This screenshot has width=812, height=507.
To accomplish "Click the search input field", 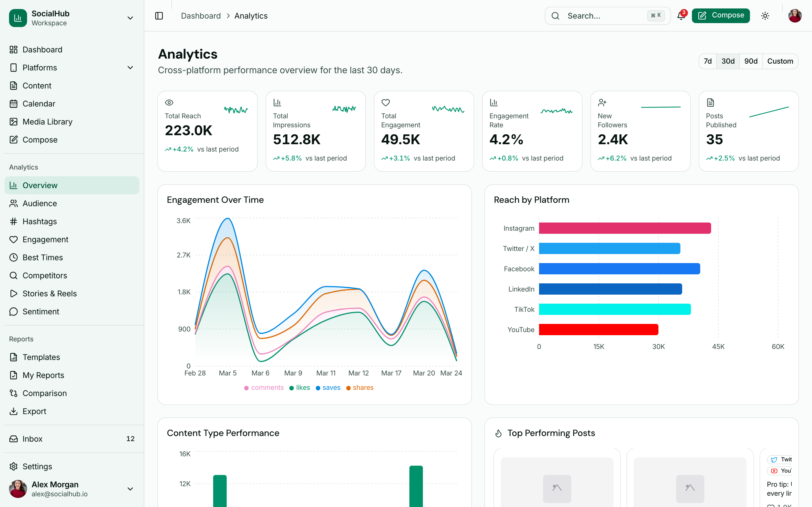I will (x=607, y=15).
